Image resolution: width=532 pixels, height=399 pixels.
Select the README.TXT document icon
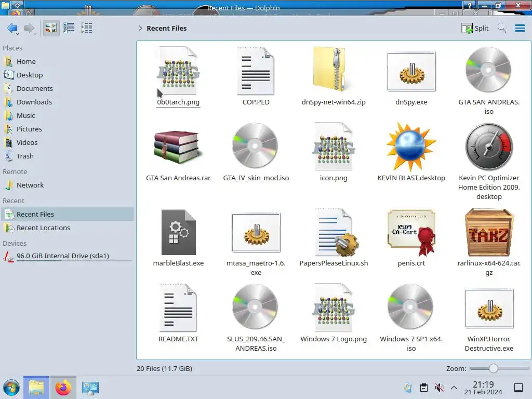pos(178,308)
